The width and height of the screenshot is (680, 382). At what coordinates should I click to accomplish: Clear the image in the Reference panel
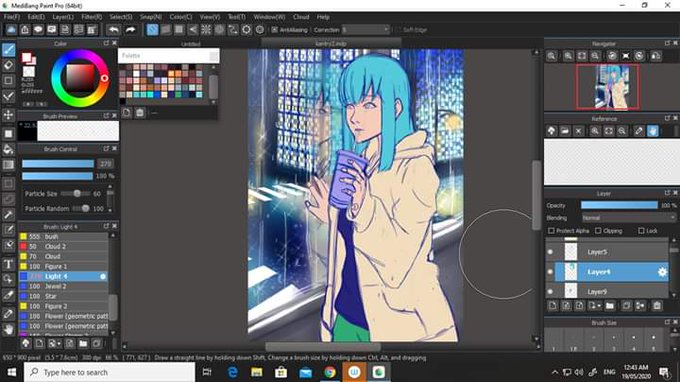click(578, 131)
